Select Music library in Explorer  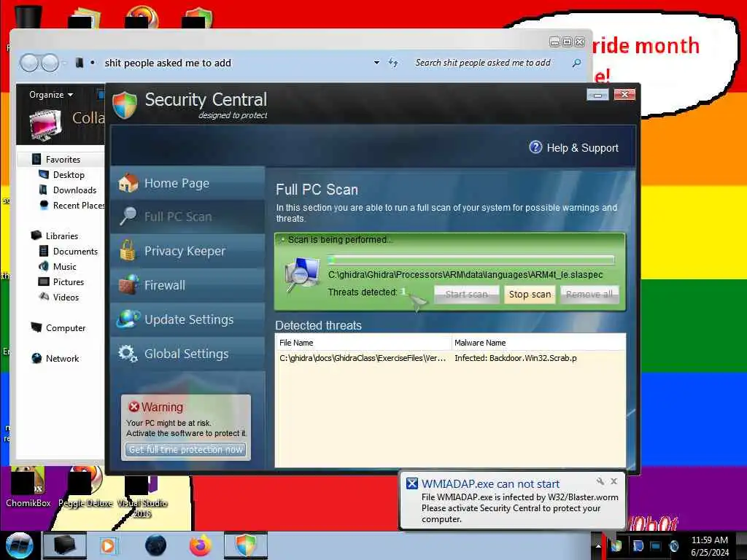click(x=65, y=267)
